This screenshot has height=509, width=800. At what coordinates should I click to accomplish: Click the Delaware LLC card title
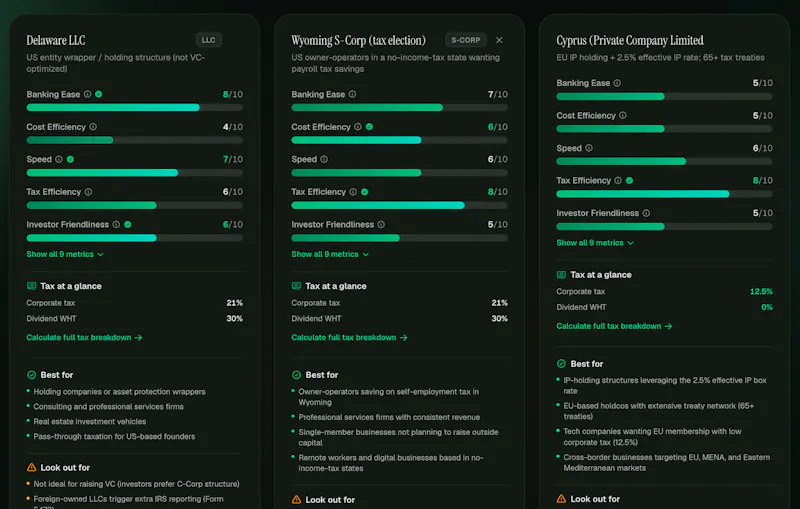(x=56, y=40)
